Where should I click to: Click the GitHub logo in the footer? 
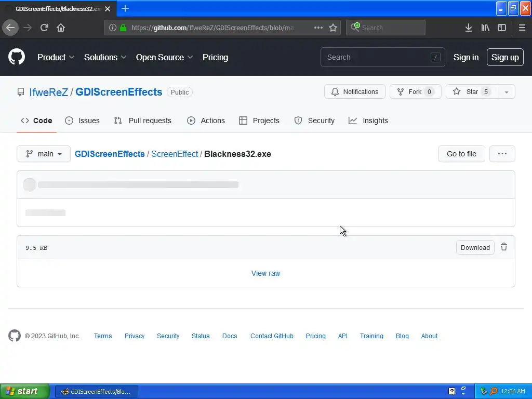[x=14, y=336]
